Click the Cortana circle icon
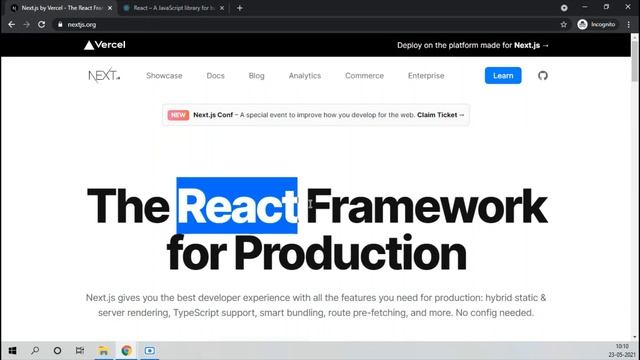Viewport: 640px width, 360px height. pyautogui.click(x=57, y=350)
